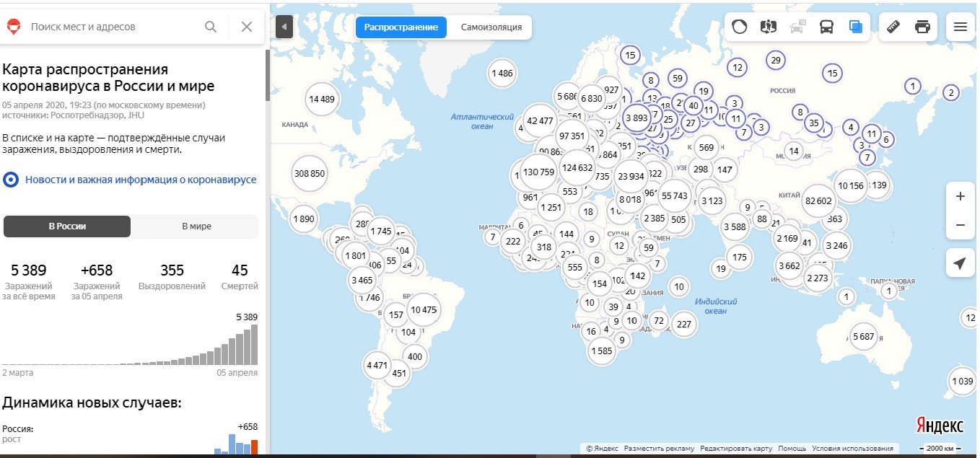Select the 130 759 marker

click(538, 172)
